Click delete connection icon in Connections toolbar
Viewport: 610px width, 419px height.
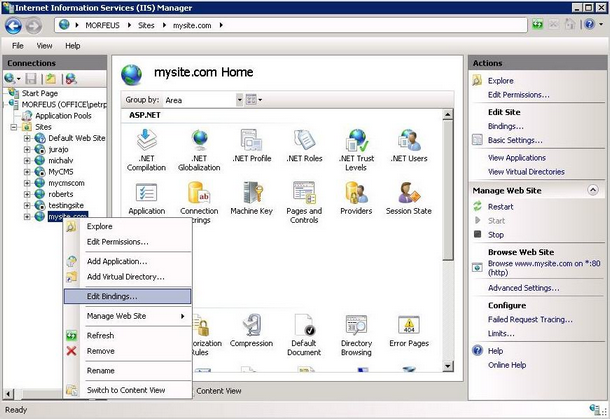[71, 79]
